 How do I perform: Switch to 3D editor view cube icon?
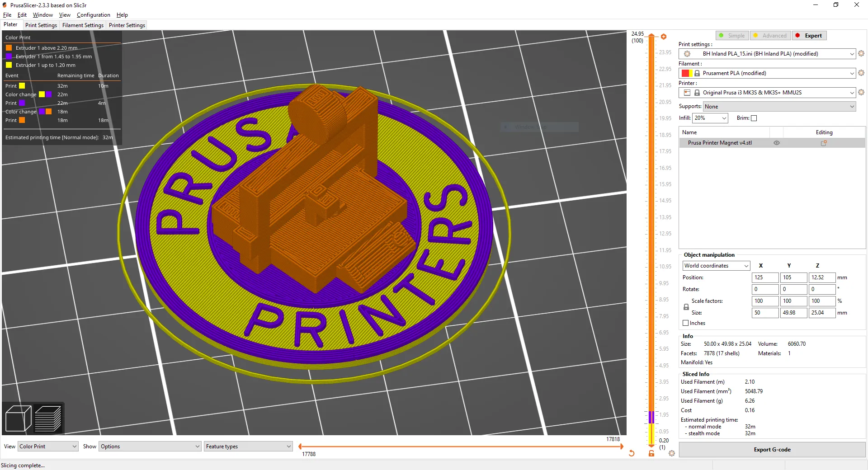[x=18, y=418]
